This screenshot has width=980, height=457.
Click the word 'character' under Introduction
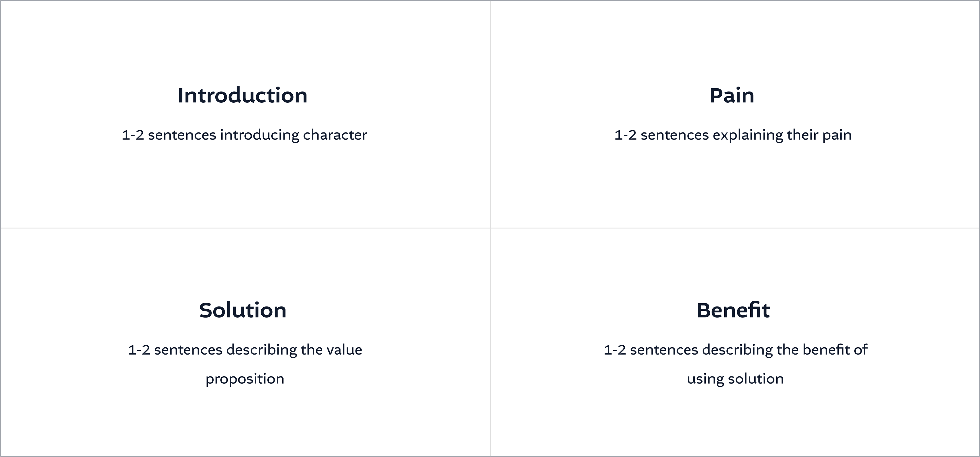pyautogui.click(x=335, y=135)
